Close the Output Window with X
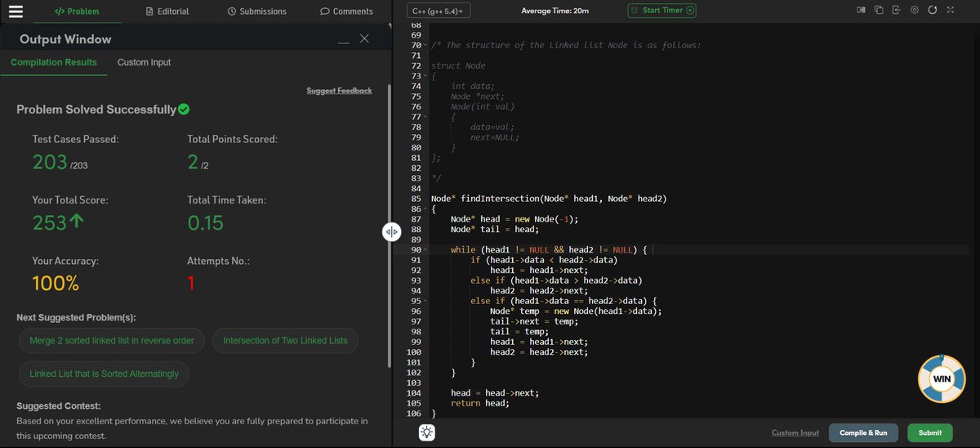This screenshot has width=980, height=448. (364, 38)
